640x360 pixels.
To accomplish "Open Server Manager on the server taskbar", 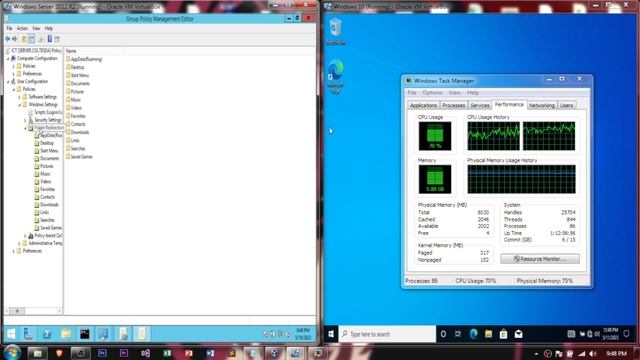I will 28,334.
